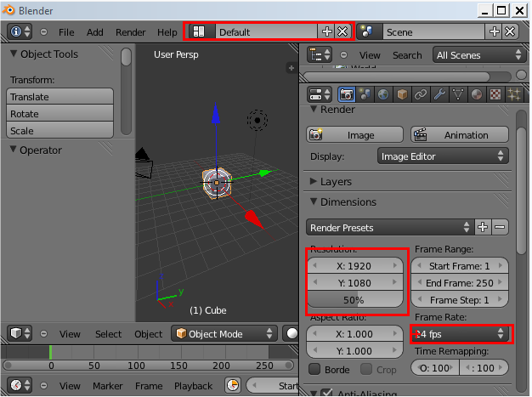Open the Properties editor type selector
Viewport: 532px width, 397px height.
coord(320,94)
